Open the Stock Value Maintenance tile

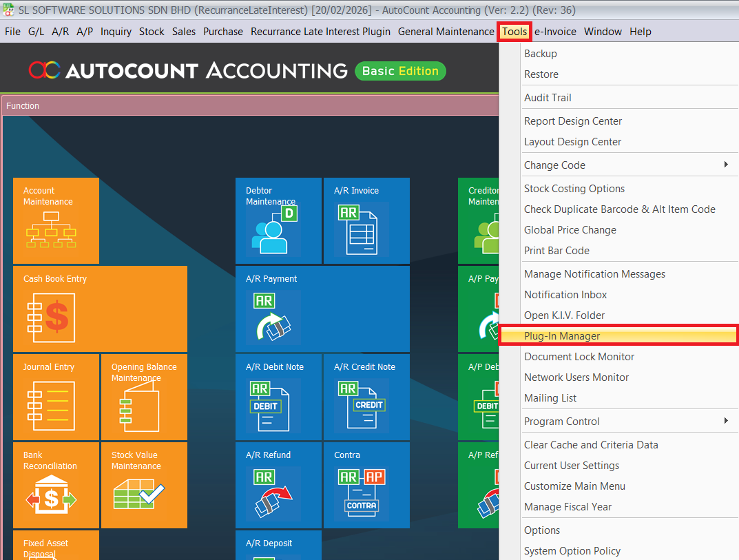(x=144, y=485)
